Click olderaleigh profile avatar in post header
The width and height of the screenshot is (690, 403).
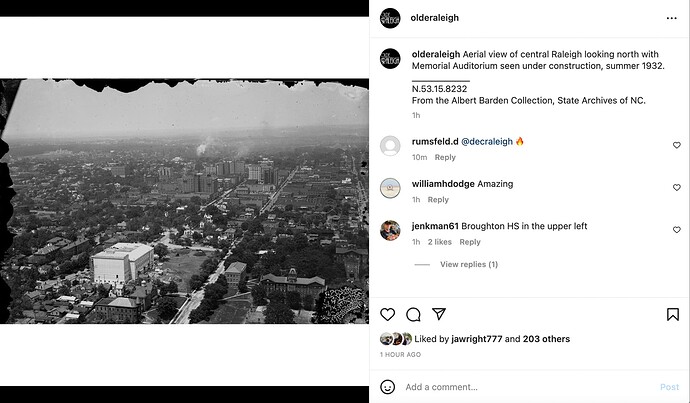pos(390,18)
